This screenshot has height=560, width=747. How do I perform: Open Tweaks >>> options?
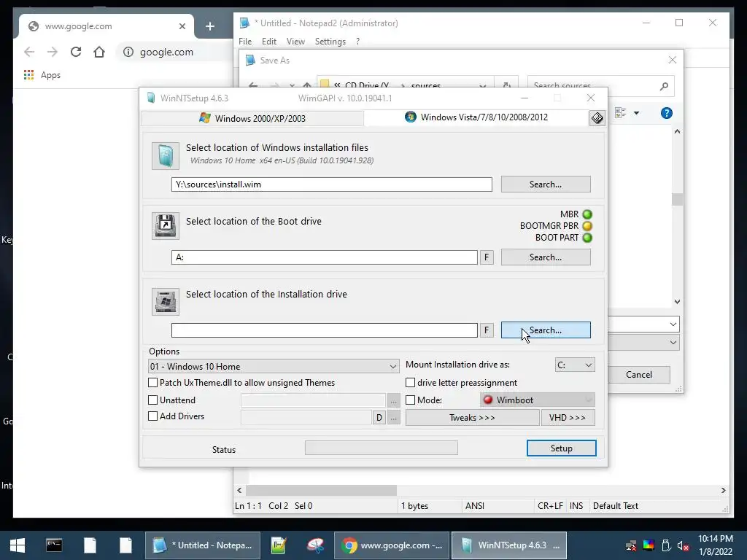point(472,418)
